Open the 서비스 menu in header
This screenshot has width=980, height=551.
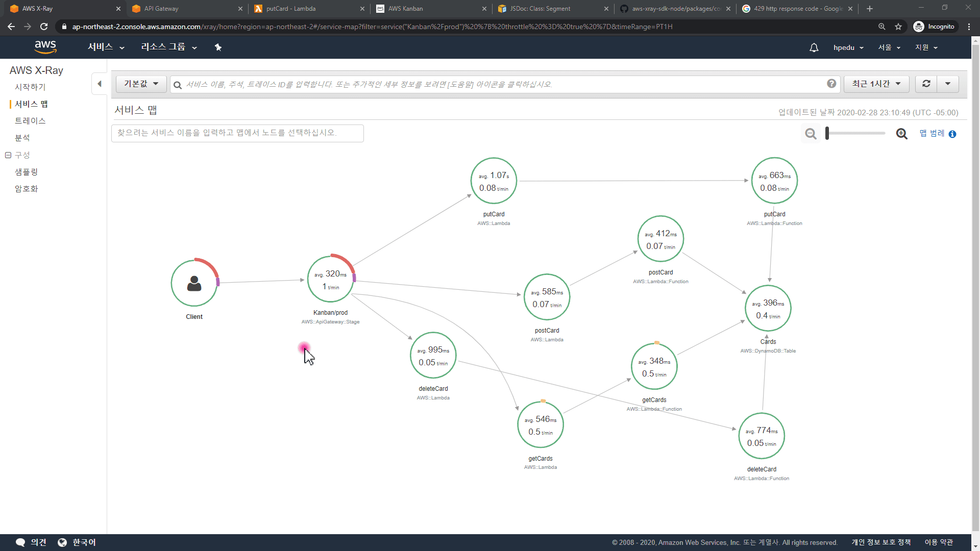(106, 47)
